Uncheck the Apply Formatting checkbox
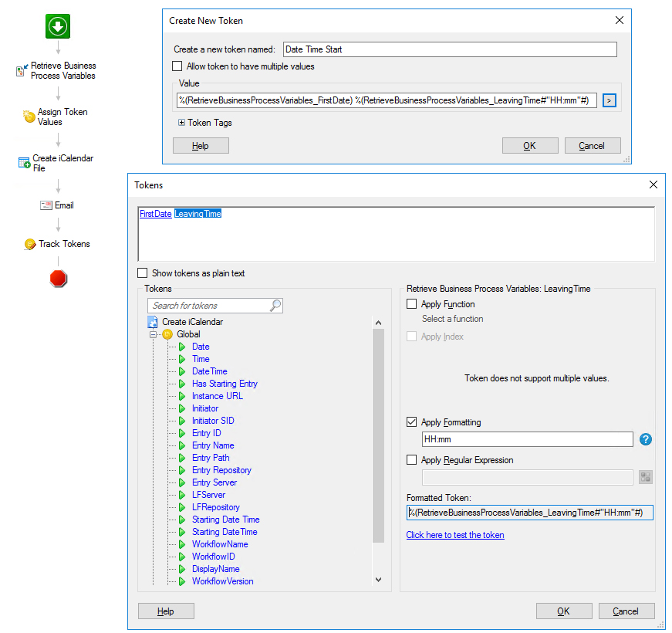 (x=412, y=422)
